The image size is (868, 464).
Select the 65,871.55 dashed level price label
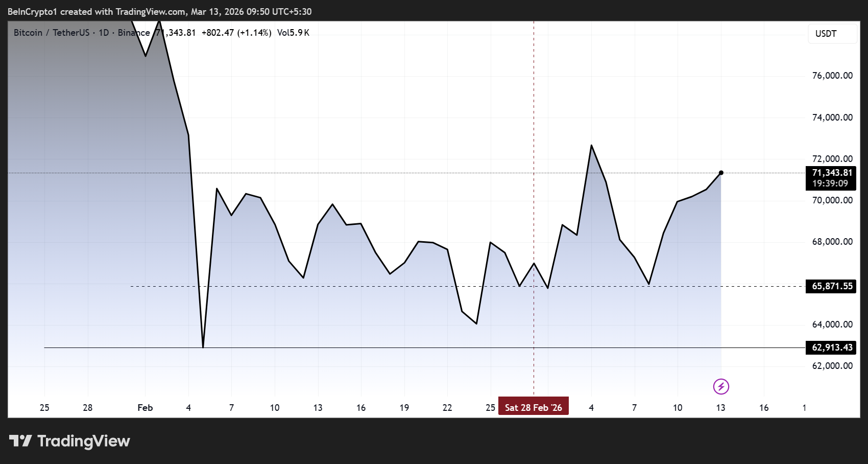point(832,287)
